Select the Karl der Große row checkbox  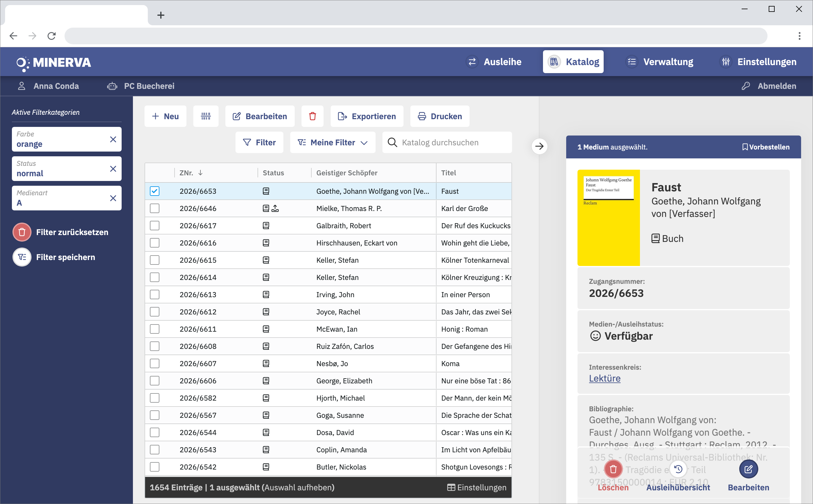(154, 208)
